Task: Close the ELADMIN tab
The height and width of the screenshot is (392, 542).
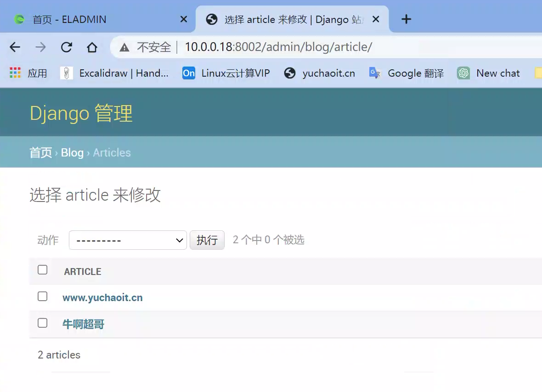Action: 183,19
